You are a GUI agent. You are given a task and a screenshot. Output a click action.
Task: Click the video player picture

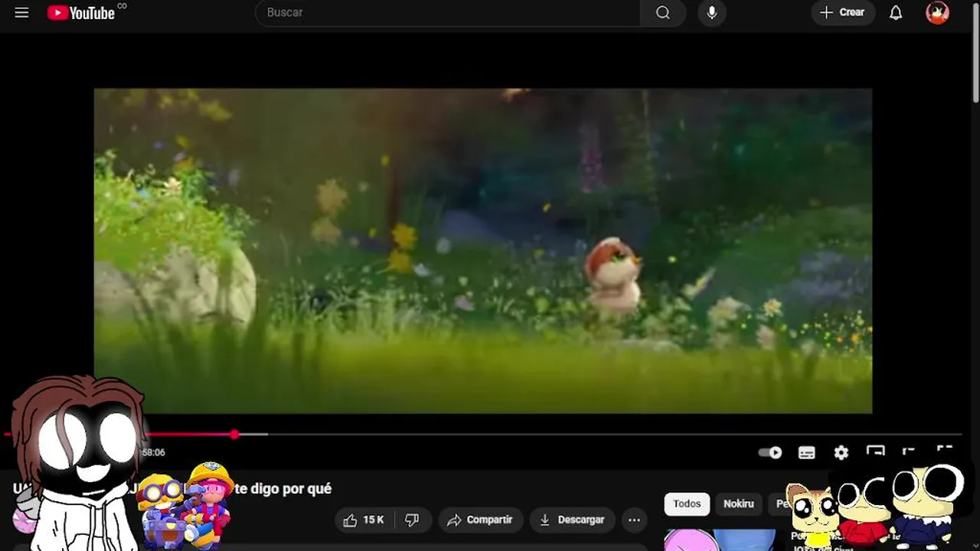[x=482, y=251]
